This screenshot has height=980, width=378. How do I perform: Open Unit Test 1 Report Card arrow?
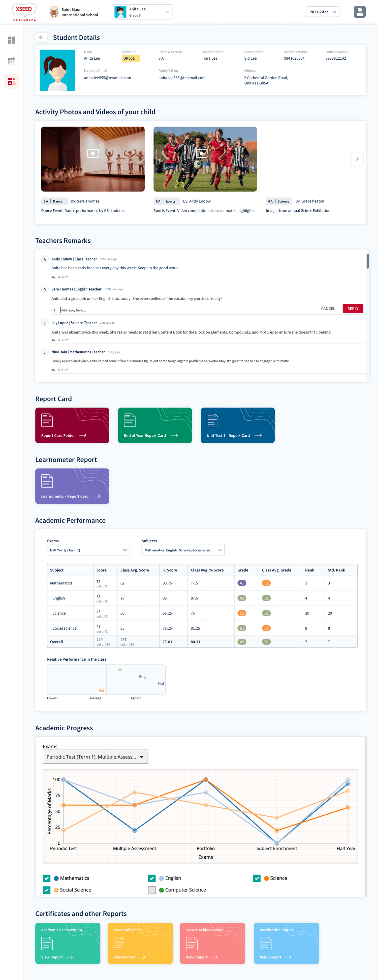click(258, 435)
